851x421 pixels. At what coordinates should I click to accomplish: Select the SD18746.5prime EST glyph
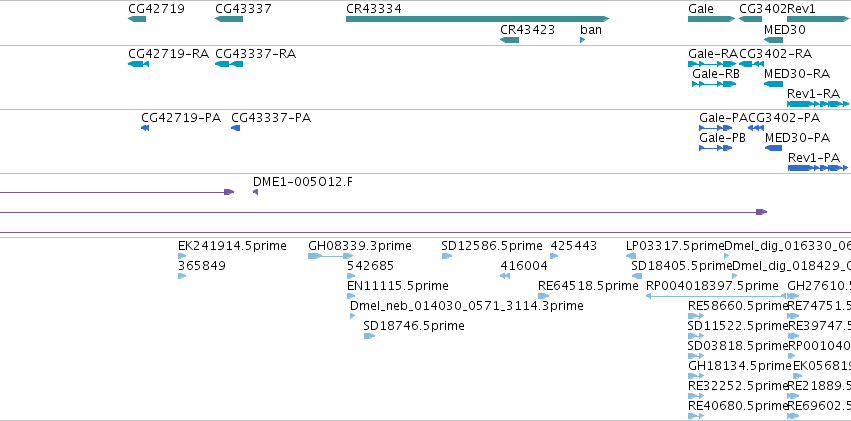(x=369, y=336)
